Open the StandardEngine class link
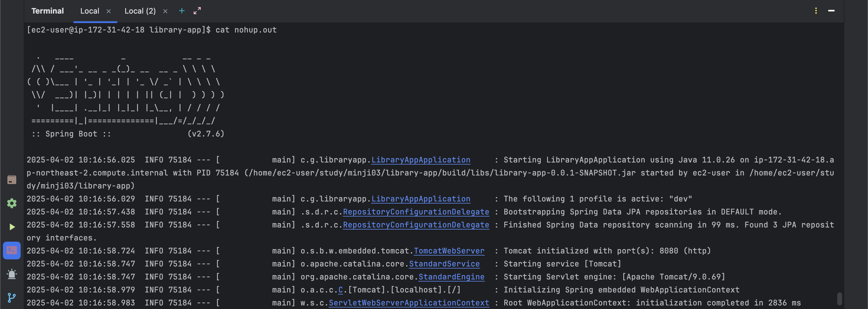 [451, 277]
